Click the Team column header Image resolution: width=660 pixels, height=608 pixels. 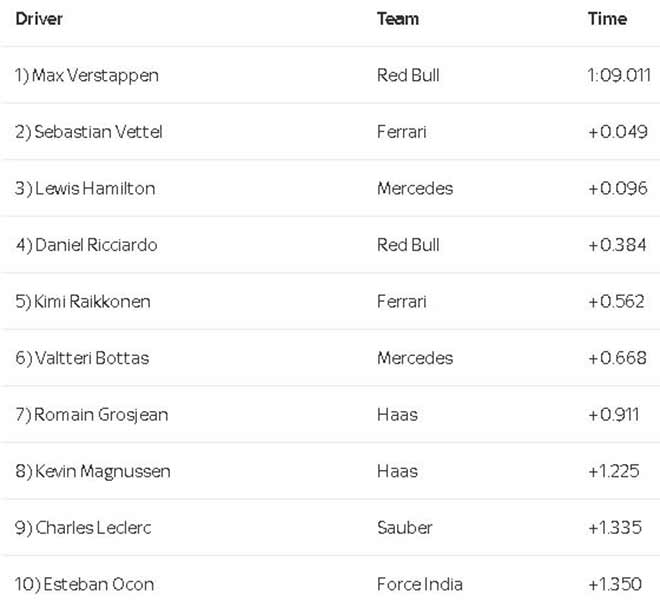pos(397,19)
